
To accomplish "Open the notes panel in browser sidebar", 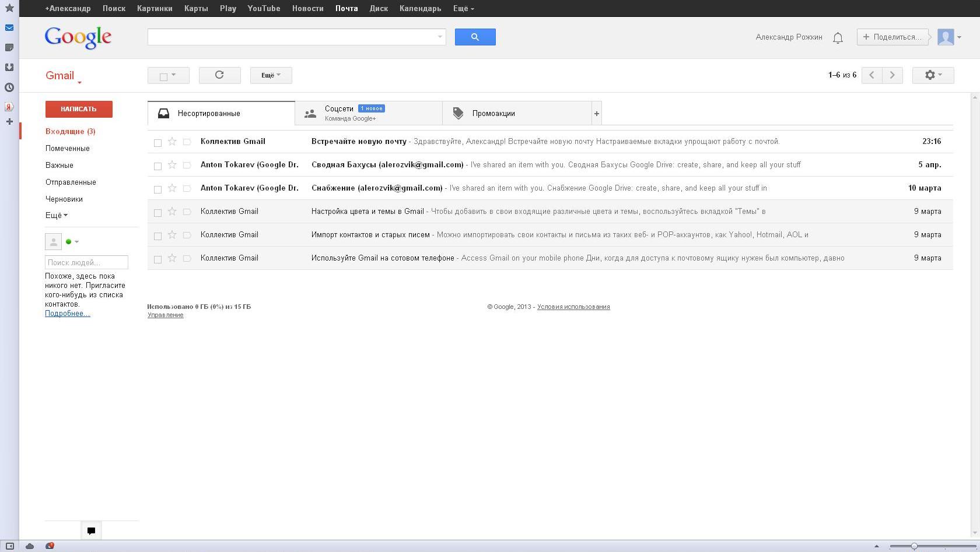I will pos(9,47).
